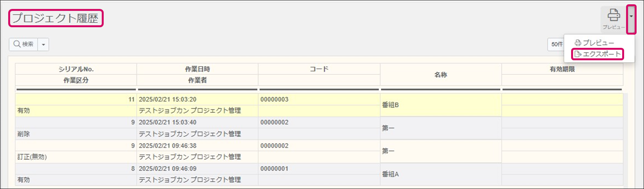The image size is (644, 189).
Task: Click the 有効期限 column header
Action: coord(562,69)
